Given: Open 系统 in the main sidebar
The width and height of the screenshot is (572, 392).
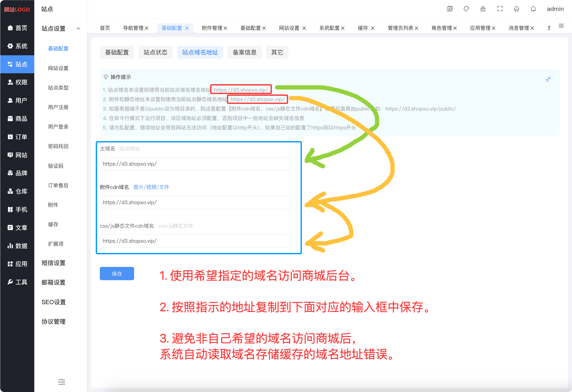Looking at the screenshot, I should point(17,46).
